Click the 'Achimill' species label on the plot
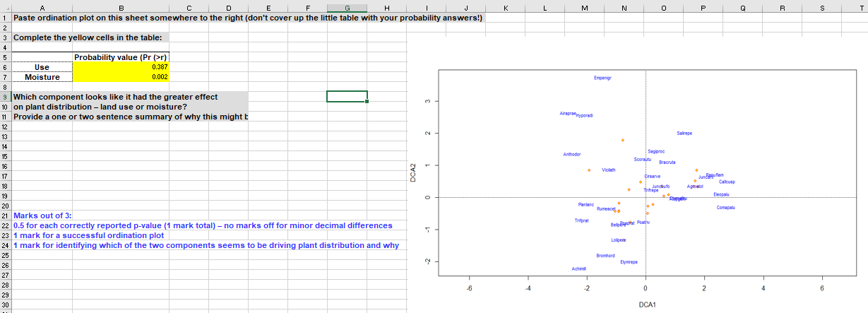The height and width of the screenshot is (313, 868). point(579,268)
